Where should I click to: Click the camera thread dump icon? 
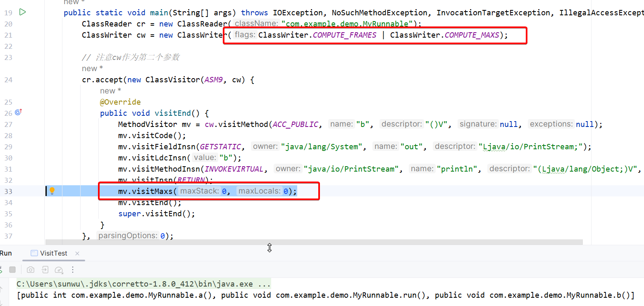(x=31, y=270)
